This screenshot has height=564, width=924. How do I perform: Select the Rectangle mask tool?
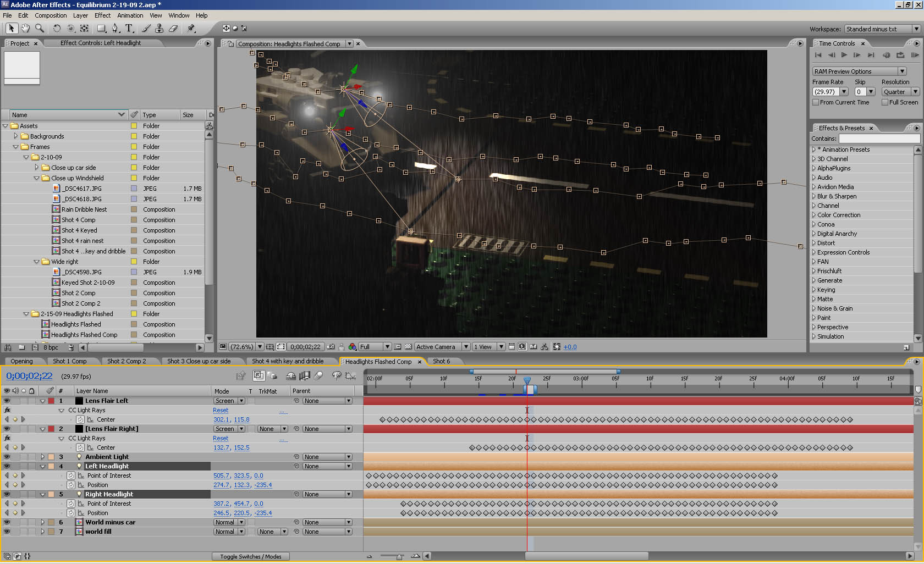click(x=102, y=28)
